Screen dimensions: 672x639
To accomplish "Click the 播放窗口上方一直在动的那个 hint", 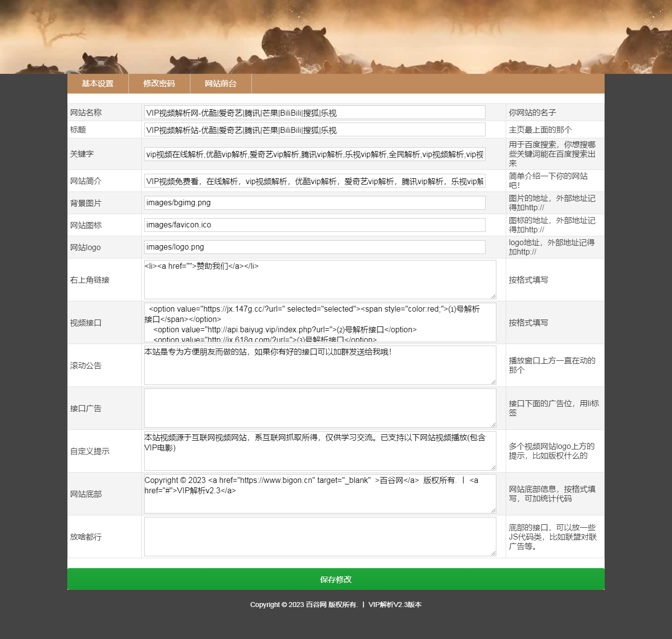I will tap(552, 365).
